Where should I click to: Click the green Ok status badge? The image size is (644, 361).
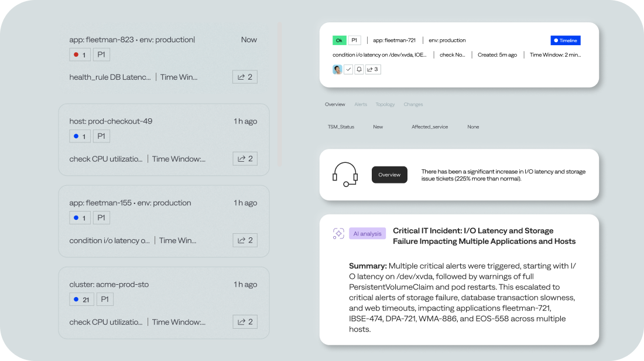340,40
